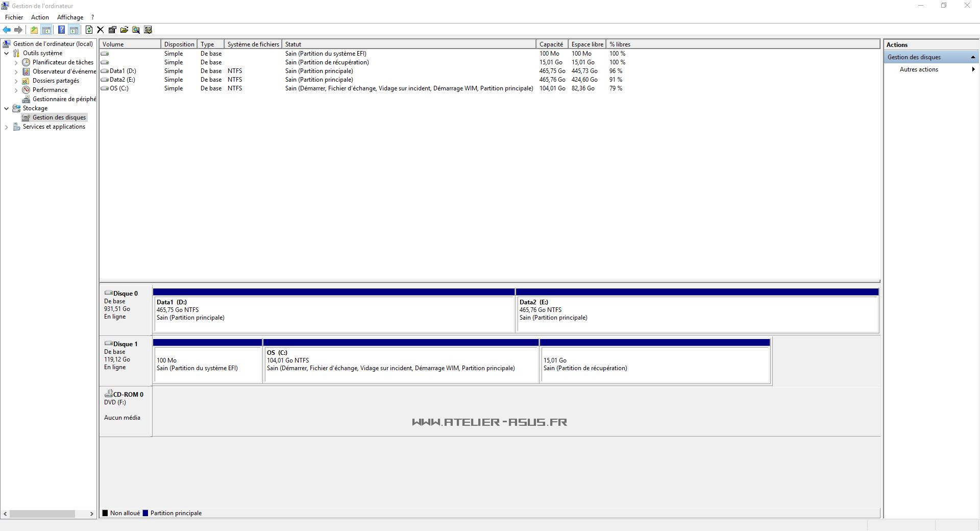Click the blue Back arrow in toolbar

point(7,30)
